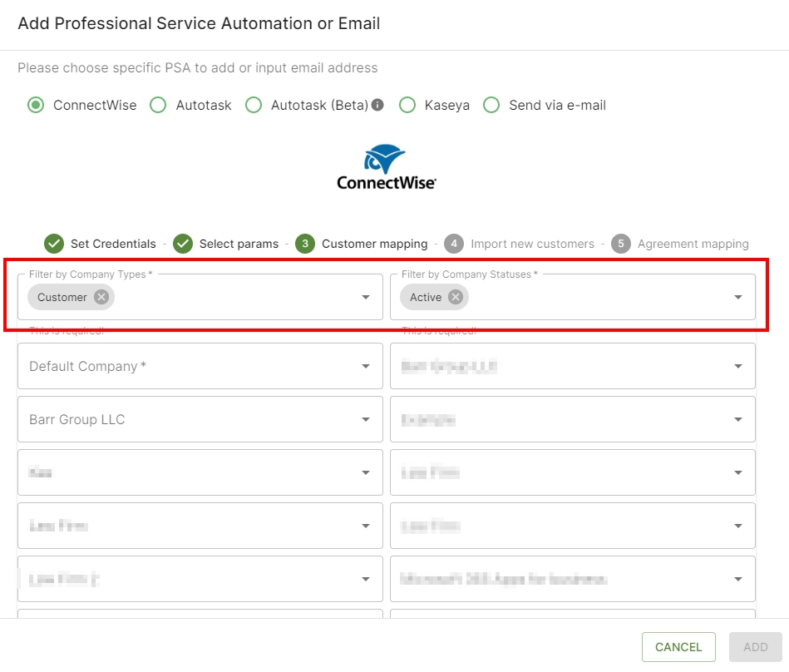Open Import new customers step label
Image resolution: width=789 pixels, height=672 pixels.
(532, 244)
